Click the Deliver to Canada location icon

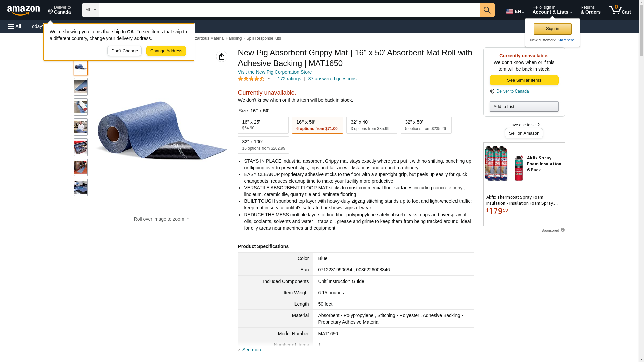(x=492, y=91)
